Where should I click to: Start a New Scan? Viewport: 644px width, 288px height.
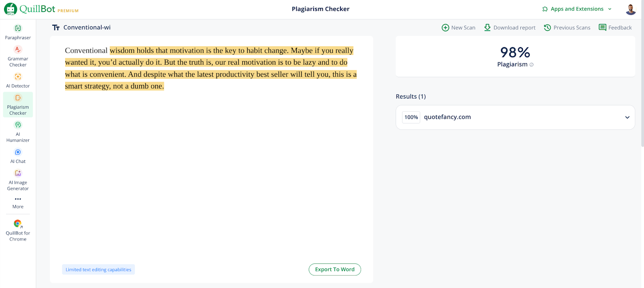point(458,28)
